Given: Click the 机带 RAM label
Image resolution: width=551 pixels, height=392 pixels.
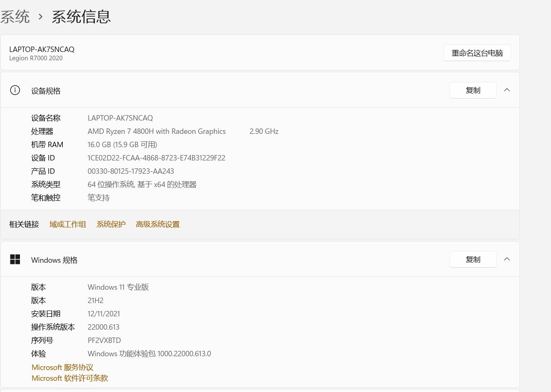Looking at the screenshot, I should pos(47,145).
